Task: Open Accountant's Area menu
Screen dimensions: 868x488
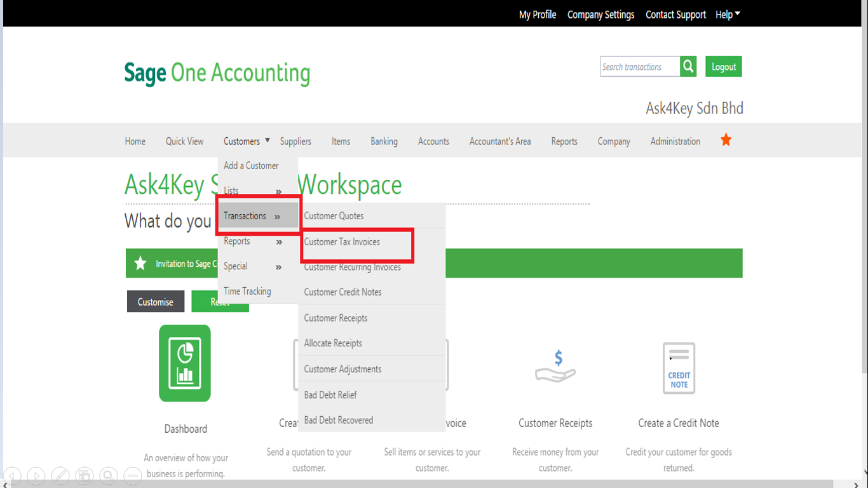Action: (x=500, y=141)
